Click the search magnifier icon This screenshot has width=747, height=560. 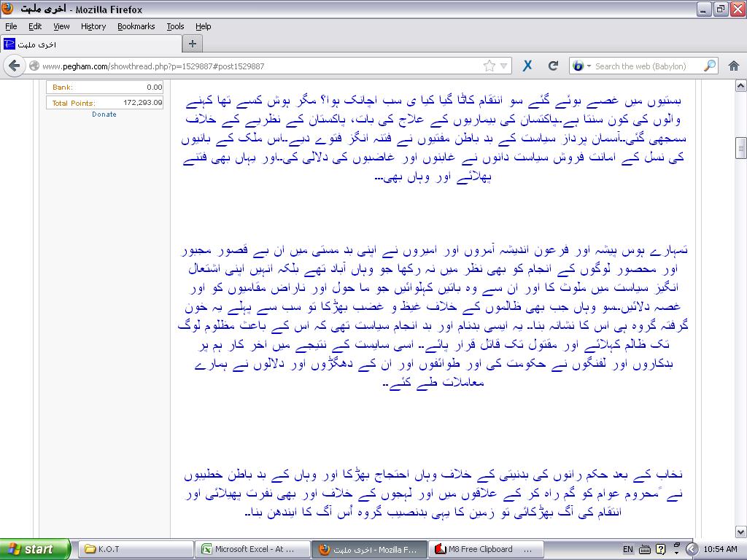point(709,66)
